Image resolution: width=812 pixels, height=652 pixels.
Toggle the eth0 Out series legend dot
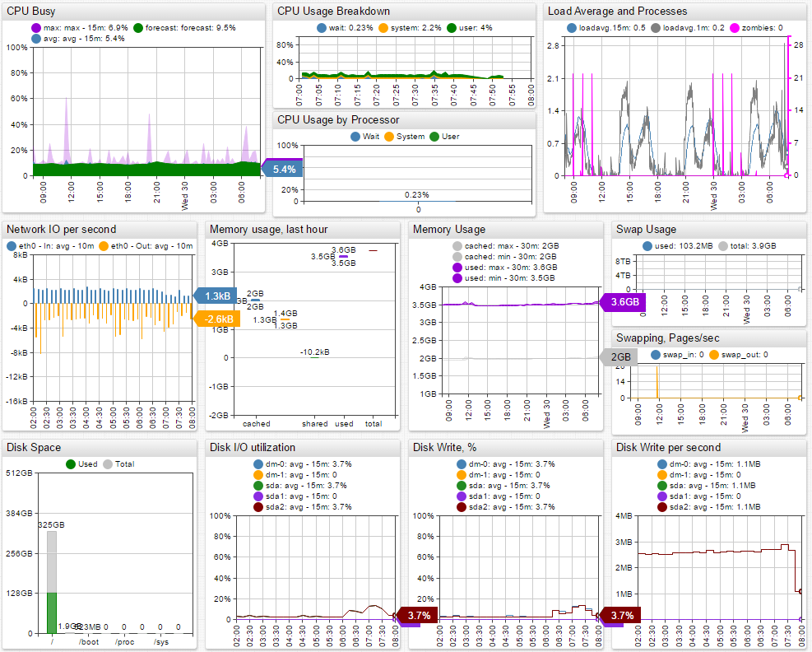pos(104,246)
